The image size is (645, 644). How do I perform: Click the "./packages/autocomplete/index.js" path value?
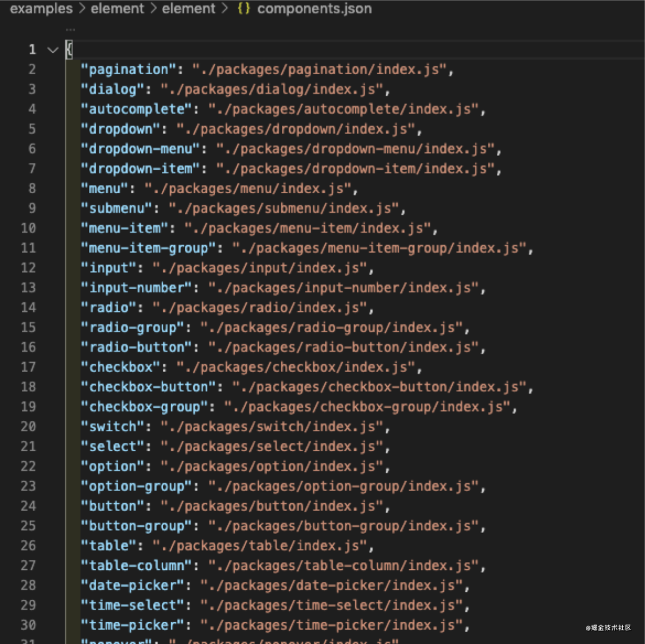pyautogui.click(x=343, y=109)
